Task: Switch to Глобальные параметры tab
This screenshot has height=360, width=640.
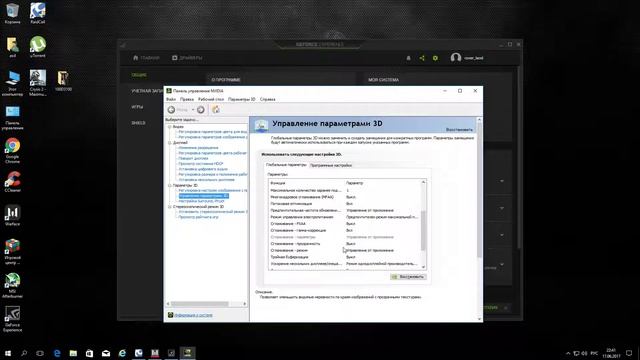Action: pyautogui.click(x=286, y=165)
